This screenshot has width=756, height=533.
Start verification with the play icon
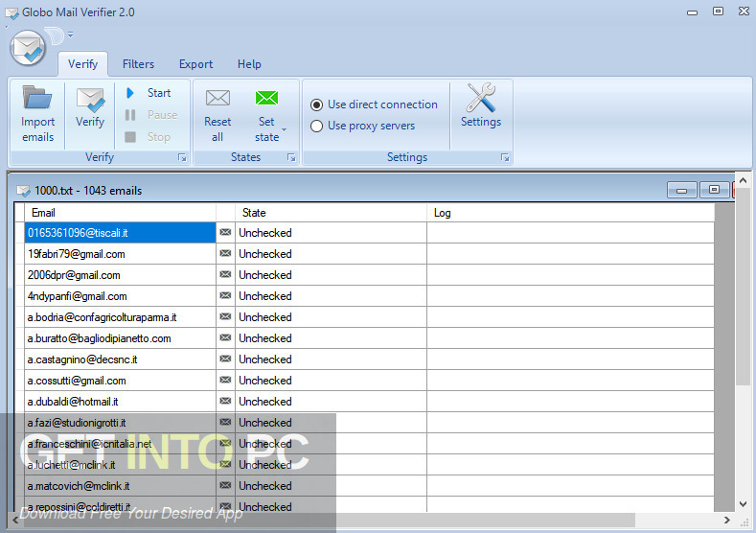(x=129, y=93)
